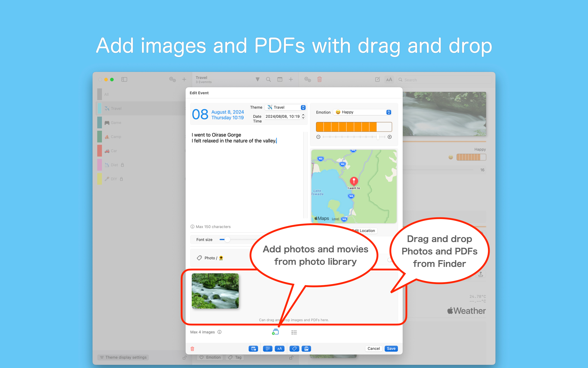The height and width of the screenshot is (368, 588).
Task: Click the Theme display settings button
Action: pos(123,357)
